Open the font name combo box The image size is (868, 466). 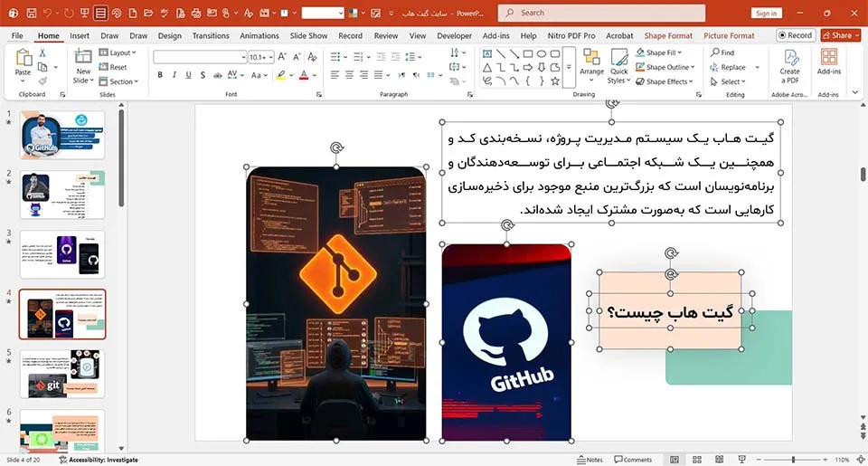pos(200,57)
